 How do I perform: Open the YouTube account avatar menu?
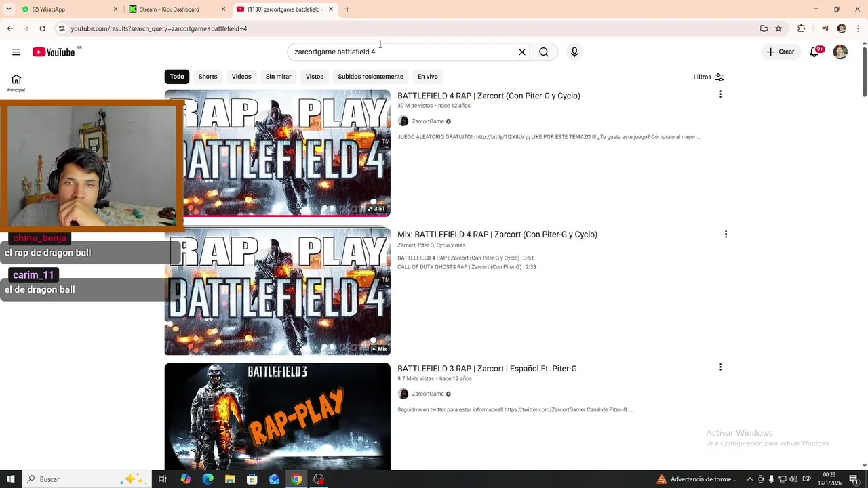click(840, 52)
